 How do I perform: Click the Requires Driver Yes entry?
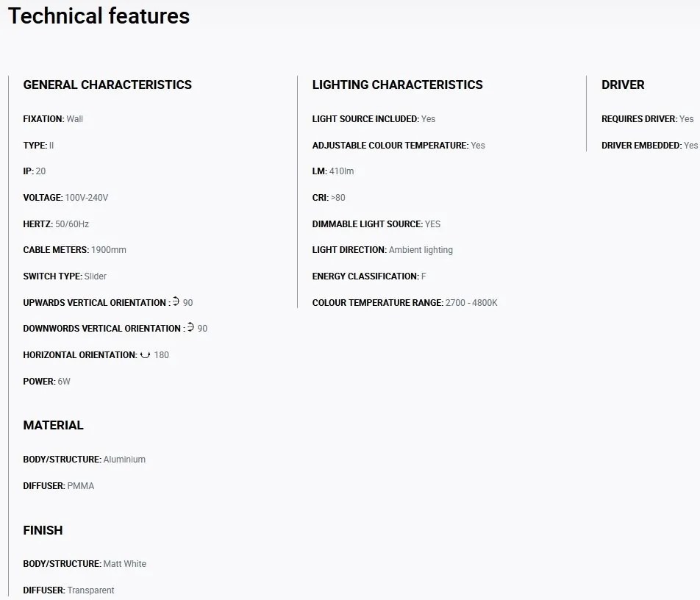pos(647,119)
